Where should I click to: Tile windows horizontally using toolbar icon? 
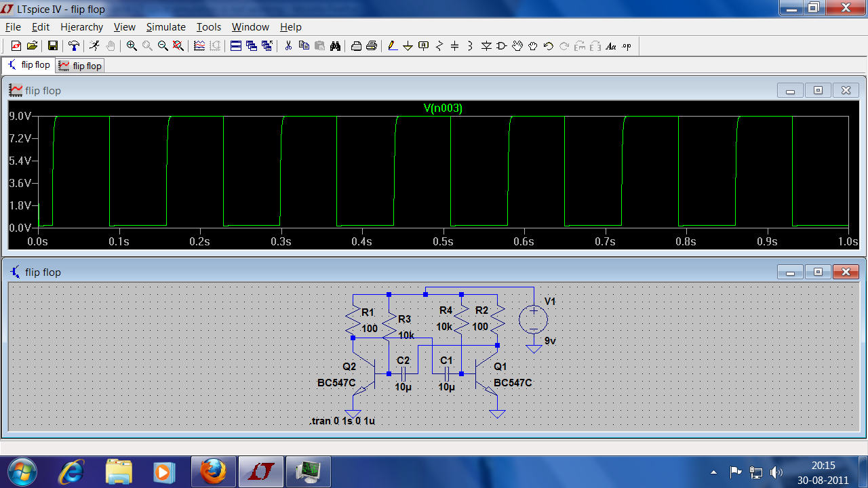tap(236, 46)
